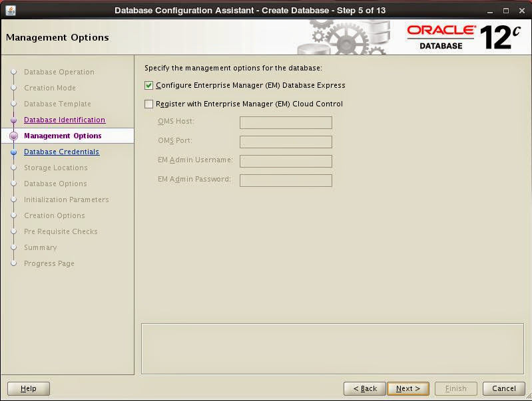Minimize the Database Configuration Assistant window

tap(489, 11)
